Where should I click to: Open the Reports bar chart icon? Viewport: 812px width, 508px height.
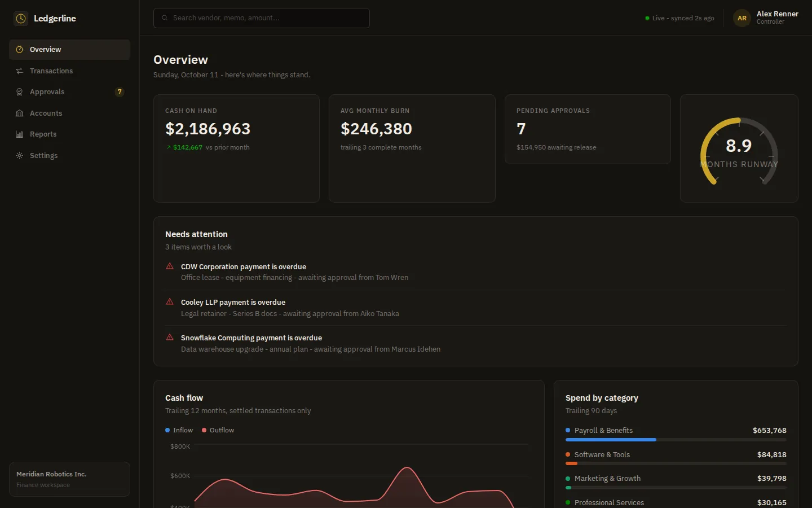point(19,134)
